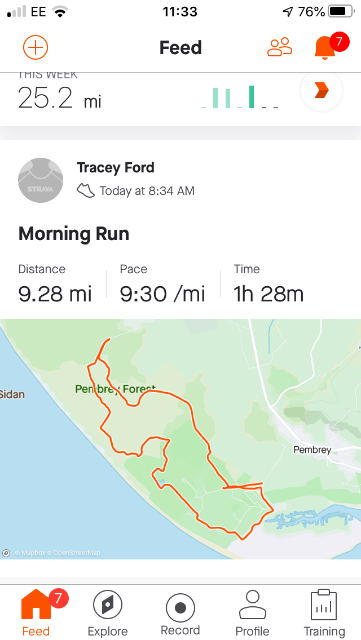
Task: Switch to the Feed tab
Action: coord(36,613)
